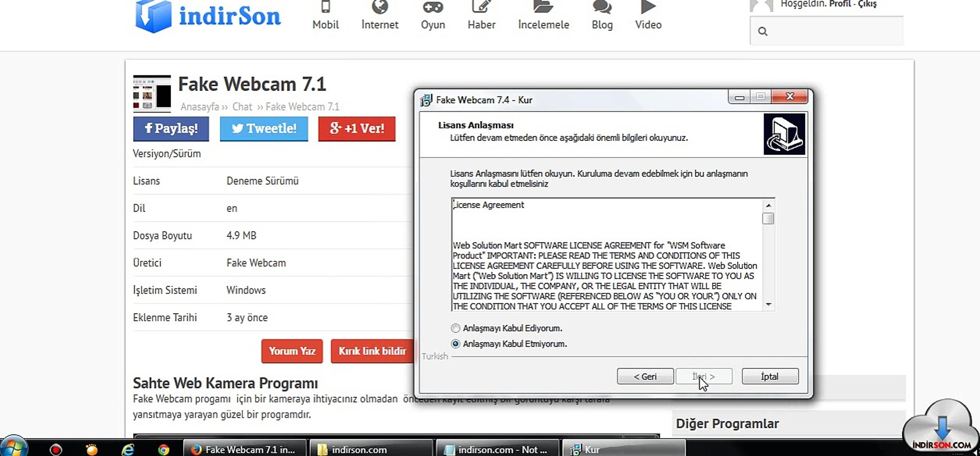Click the Fake Webcam 7.1 page heading
This screenshot has height=456, width=980.
(x=252, y=84)
